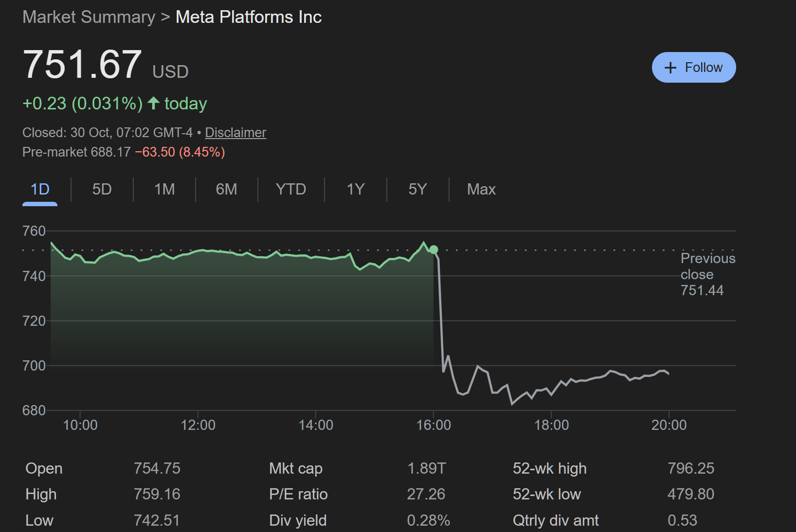
Task: Switch to the 5D chart view
Action: point(101,189)
